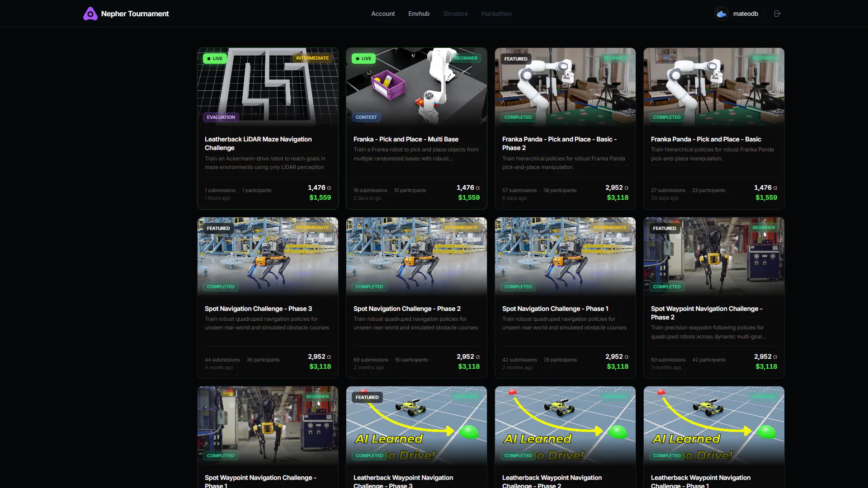Click the LIVE badge on the maze card

[x=215, y=59]
